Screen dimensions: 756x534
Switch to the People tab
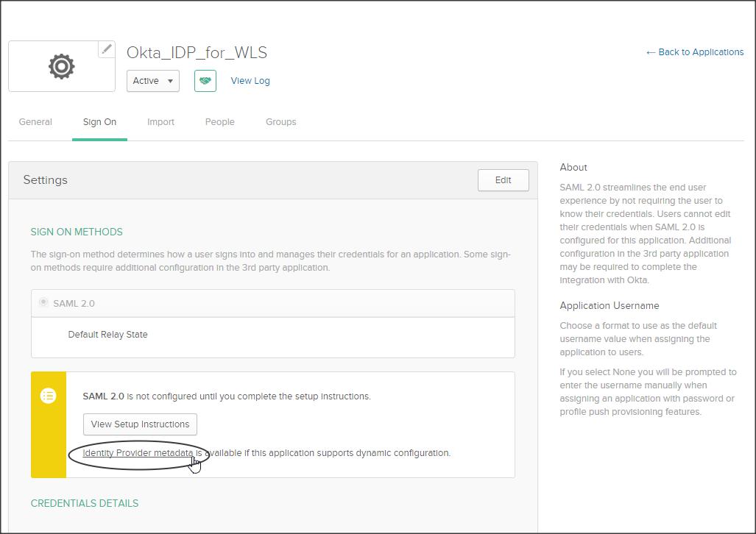point(220,122)
